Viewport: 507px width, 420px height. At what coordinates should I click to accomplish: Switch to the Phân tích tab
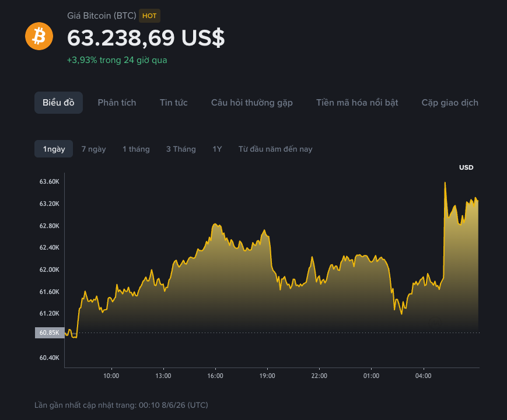click(117, 103)
